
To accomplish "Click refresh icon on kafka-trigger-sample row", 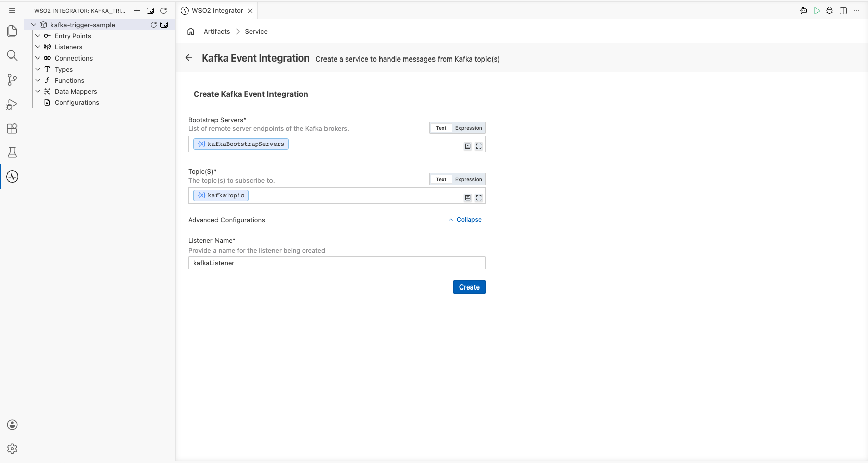I will pos(154,25).
